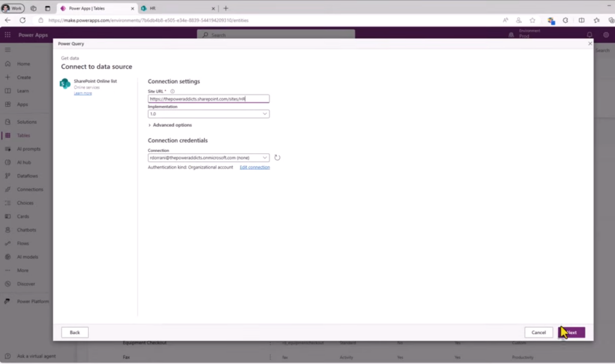Open Discover in the sidebar
This screenshot has height=364, width=615.
[x=26, y=284]
